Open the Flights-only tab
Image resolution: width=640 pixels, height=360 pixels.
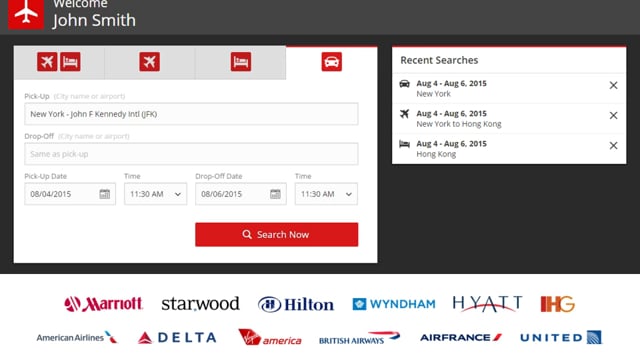pos(149,62)
